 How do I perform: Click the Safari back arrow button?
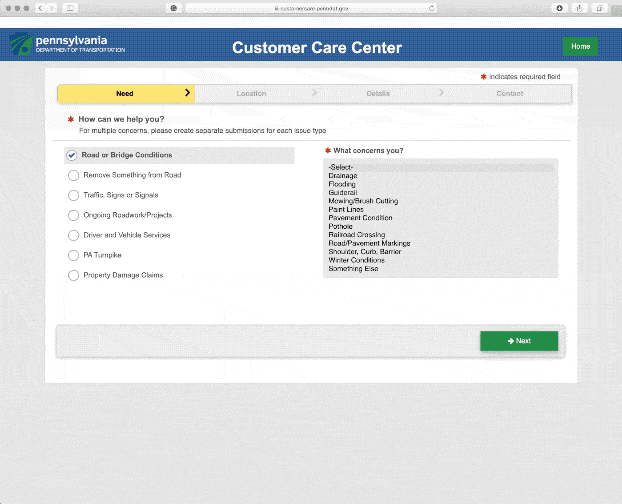(x=39, y=8)
